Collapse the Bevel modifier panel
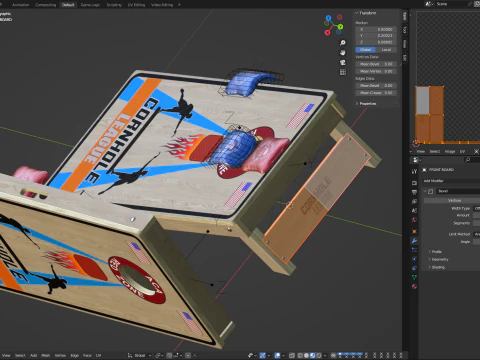This screenshot has width=480, height=360. coord(425,191)
